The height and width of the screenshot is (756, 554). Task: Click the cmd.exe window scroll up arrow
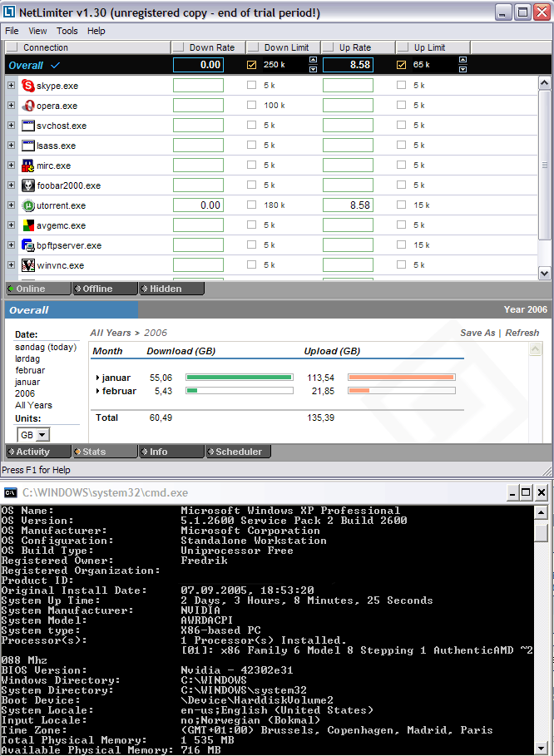pyautogui.click(x=541, y=512)
